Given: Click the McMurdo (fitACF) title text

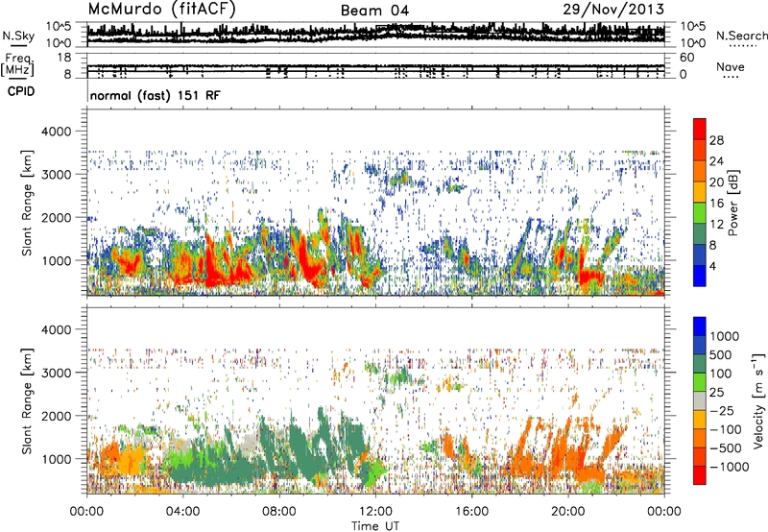Looking at the screenshot, I should 161,10.
